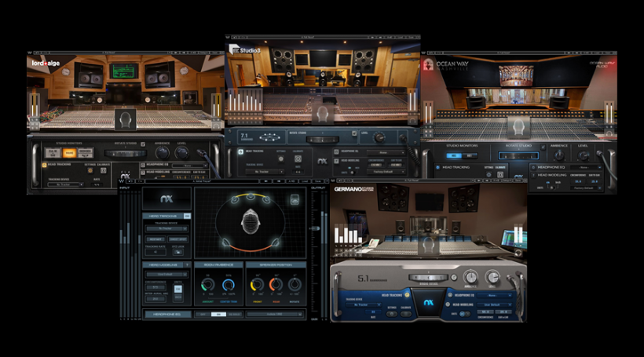Select NS10 monitors button in CLA Nx window
Screen dimensions: 644x357
tap(53, 153)
